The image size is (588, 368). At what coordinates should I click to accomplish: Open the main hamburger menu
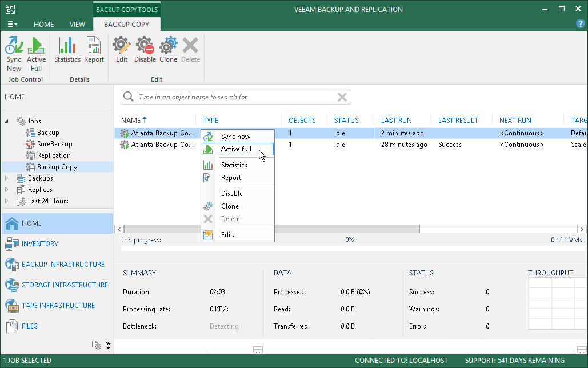tap(12, 24)
